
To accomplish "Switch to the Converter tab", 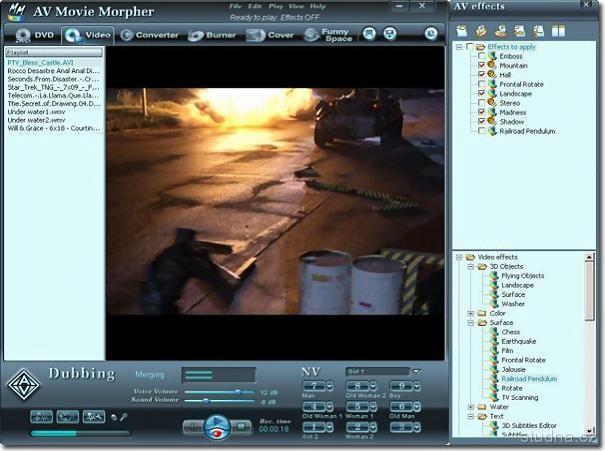I will [150, 35].
